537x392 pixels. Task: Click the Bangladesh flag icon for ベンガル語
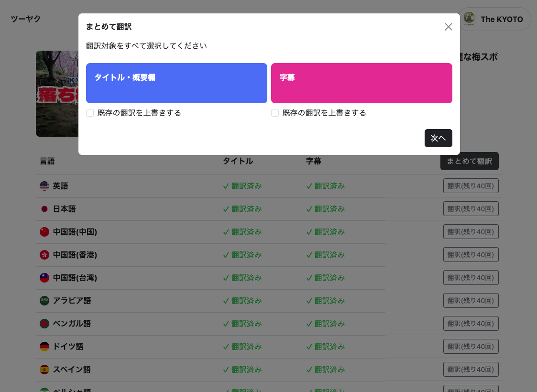pos(44,324)
